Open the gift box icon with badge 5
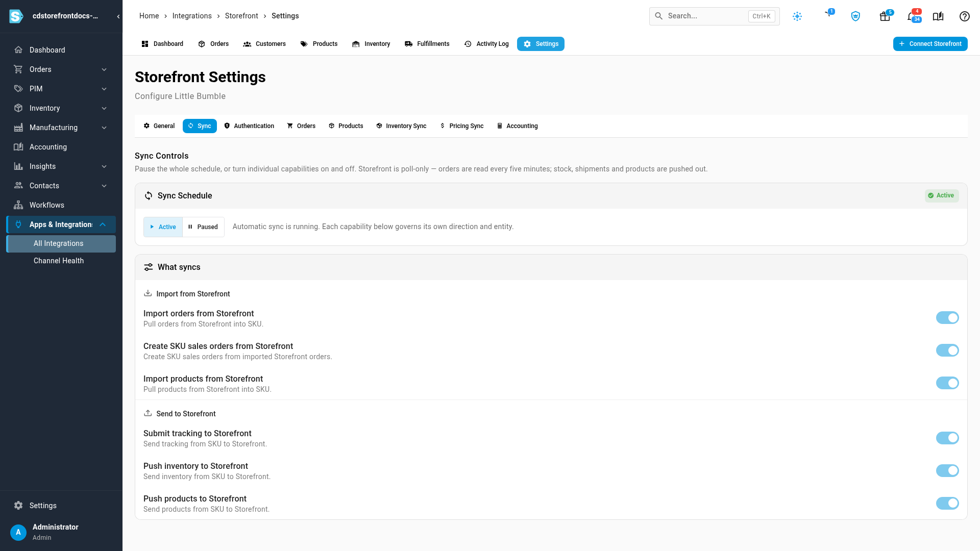980x551 pixels. tap(885, 16)
